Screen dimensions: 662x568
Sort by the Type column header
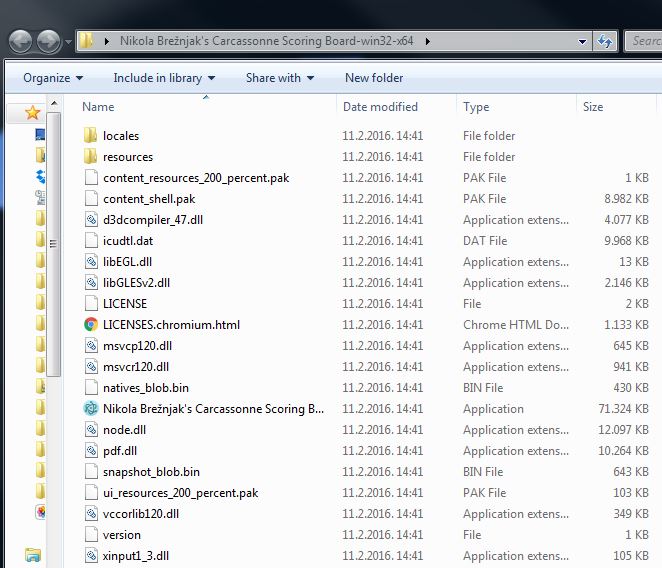tap(476, 107)
